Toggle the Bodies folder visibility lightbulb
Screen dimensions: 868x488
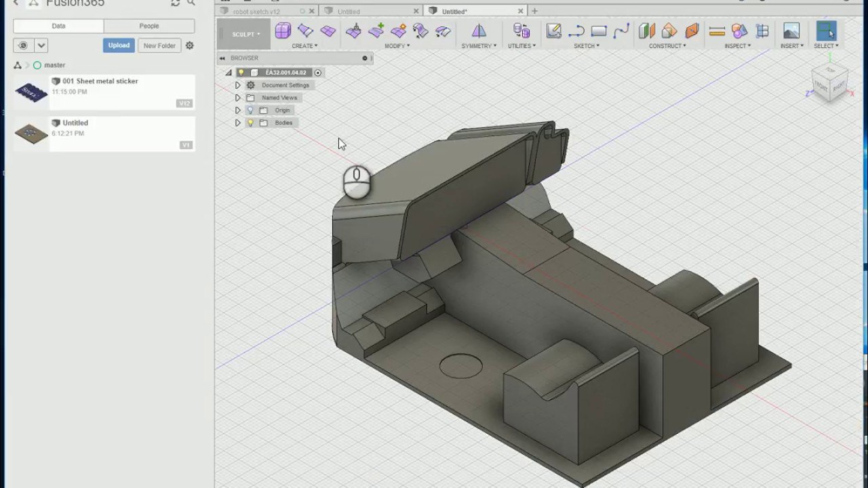pyautogui.click(x=250, y=123)
